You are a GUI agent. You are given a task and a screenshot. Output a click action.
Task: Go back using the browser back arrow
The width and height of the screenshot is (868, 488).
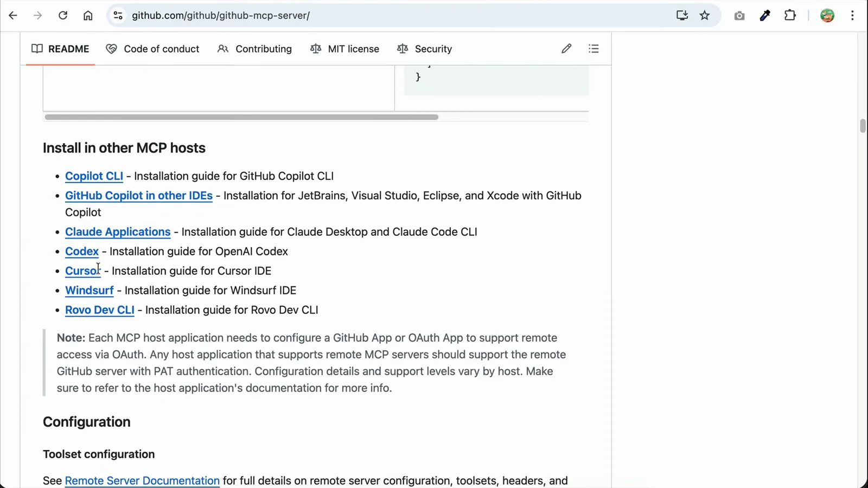point(13,16)
